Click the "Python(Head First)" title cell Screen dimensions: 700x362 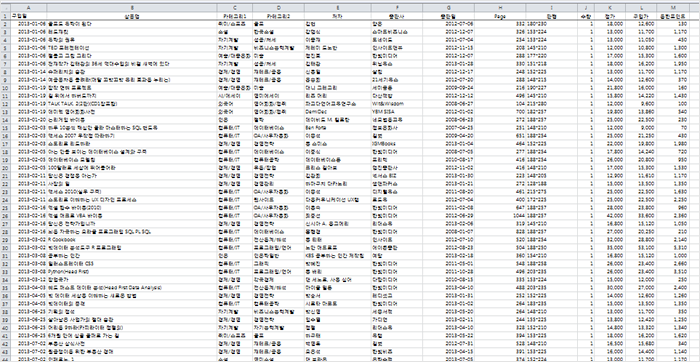[x=132, y=272]
